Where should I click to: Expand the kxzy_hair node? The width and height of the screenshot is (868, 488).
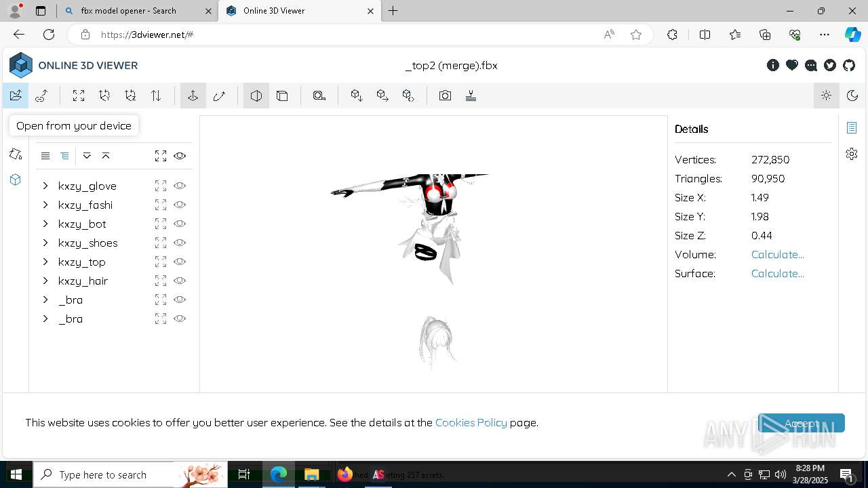point(45,281)
